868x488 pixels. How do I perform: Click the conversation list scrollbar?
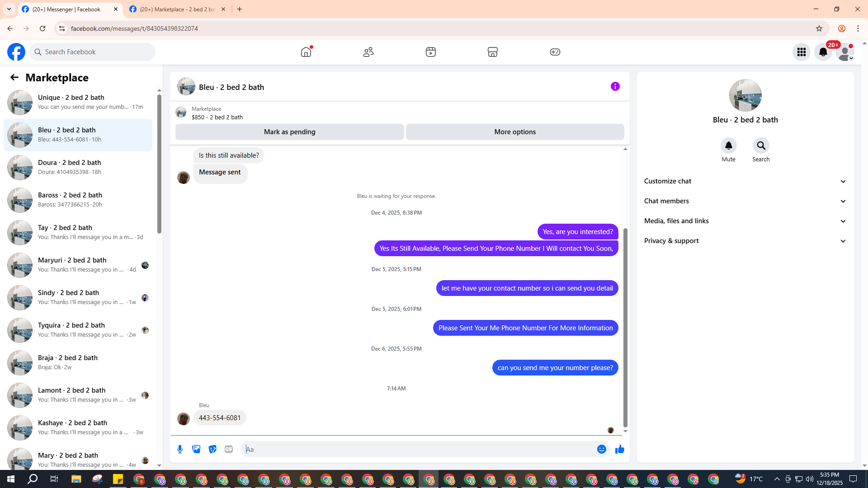click(x=159, y=164)
